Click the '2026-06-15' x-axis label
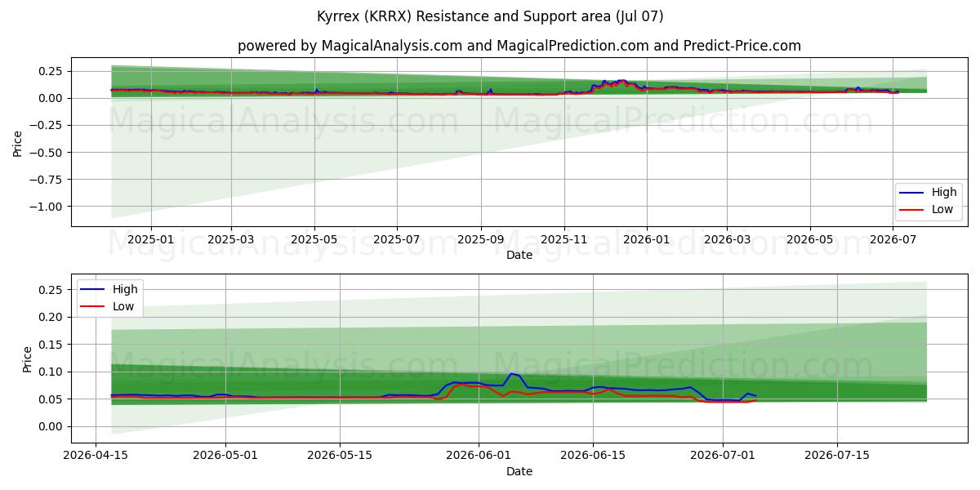The width and height of the screenshot is (980, 490). pos(592,457)
